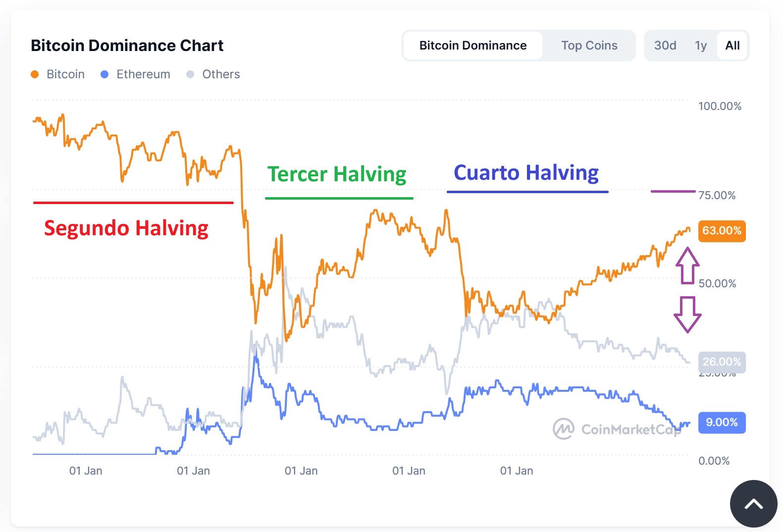Select the 1y time range
Image resolution: width=783 pixels, height=532 pixels.
pyautogui.click(x=700, y=46)
